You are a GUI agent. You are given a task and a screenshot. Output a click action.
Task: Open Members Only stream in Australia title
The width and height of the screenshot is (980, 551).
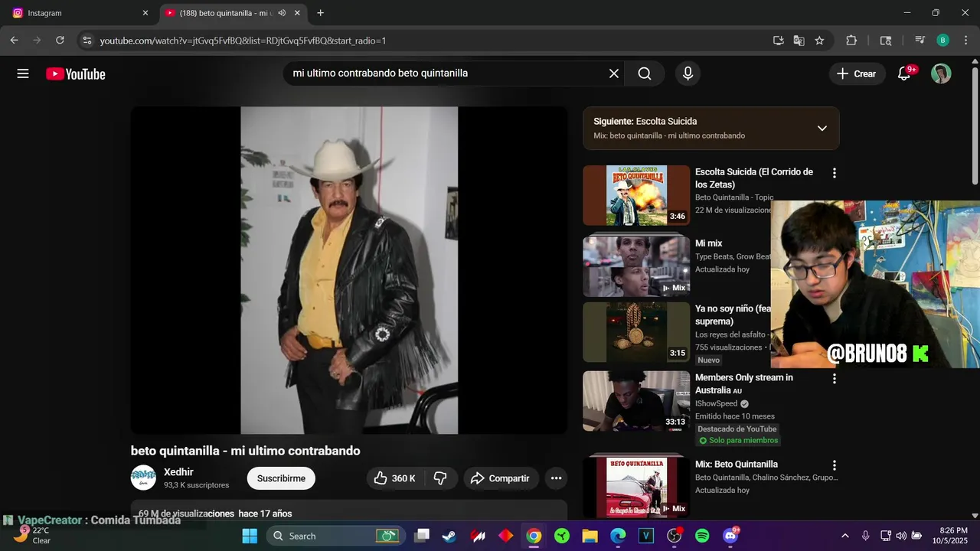[x=744, y=384]
